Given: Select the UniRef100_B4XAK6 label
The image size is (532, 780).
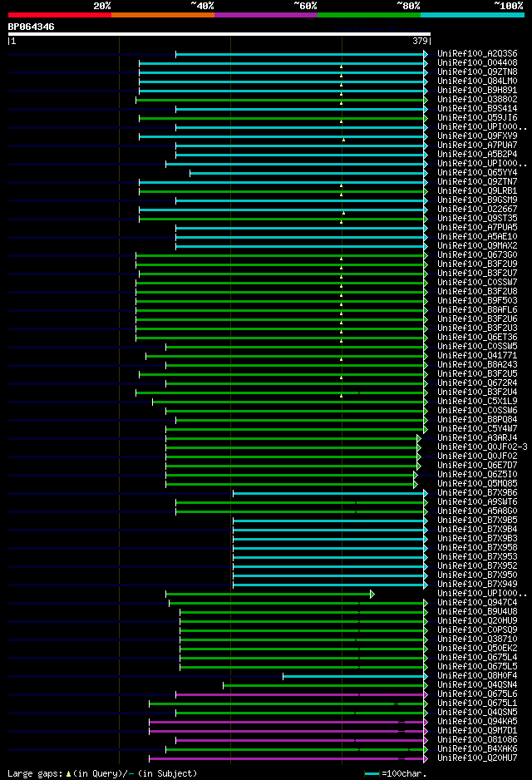Looking at the screenshot, I should 477,749.
